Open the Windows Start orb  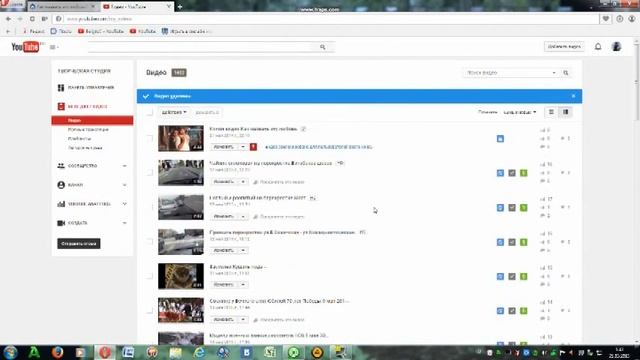point(10,352)
